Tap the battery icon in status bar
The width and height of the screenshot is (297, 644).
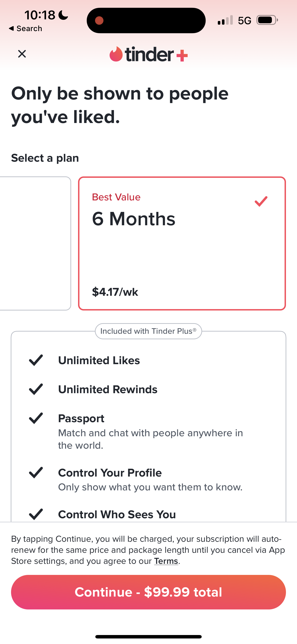coord(267,20)
